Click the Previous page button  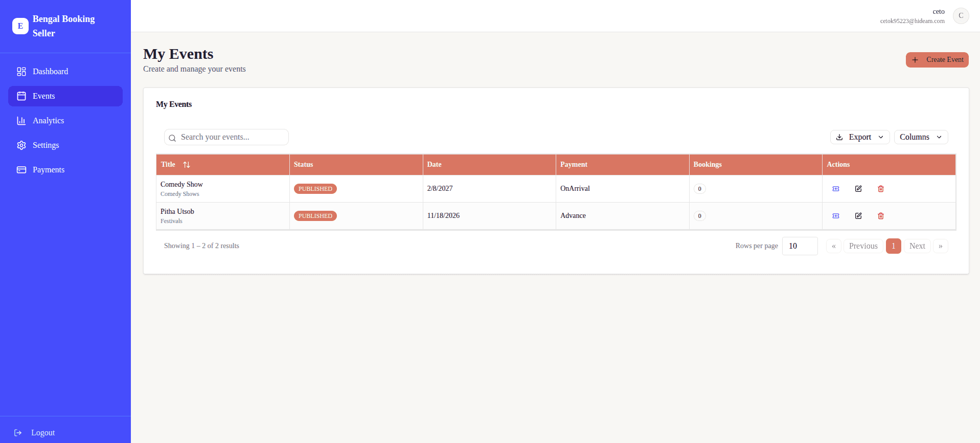[x=863, y=246]
